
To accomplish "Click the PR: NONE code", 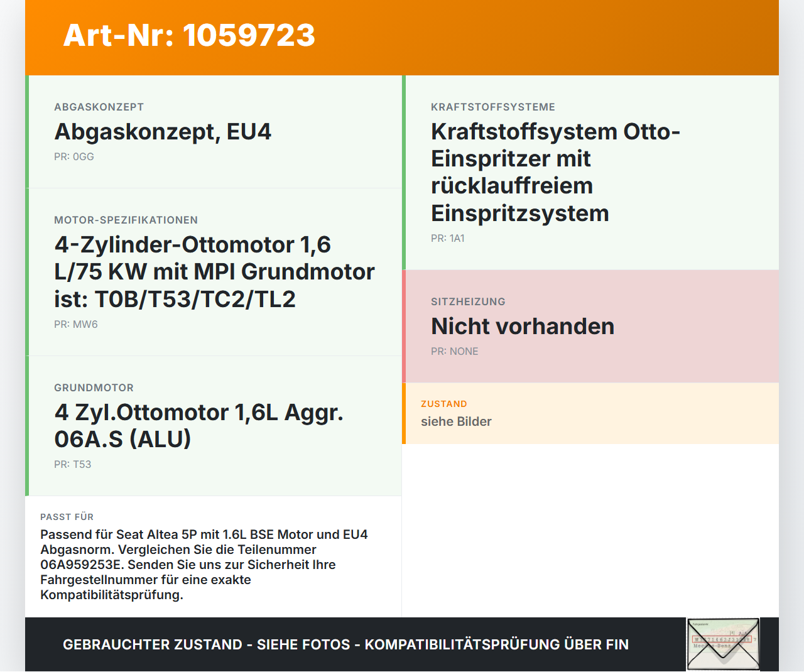I will tap(455, 351).
